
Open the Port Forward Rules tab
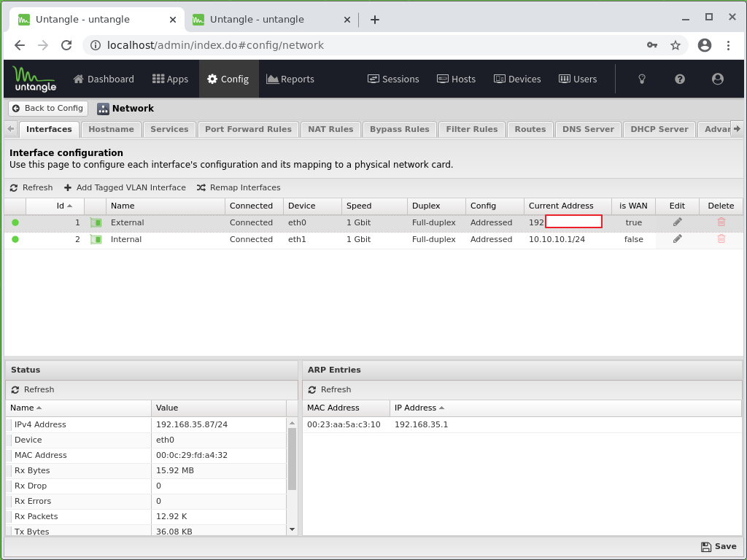[x=248, y=129]
